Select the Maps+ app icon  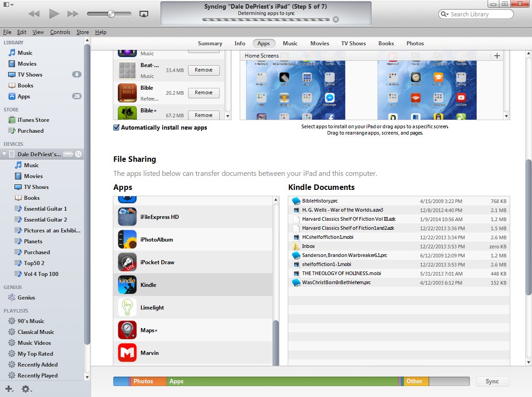(127, 330)
